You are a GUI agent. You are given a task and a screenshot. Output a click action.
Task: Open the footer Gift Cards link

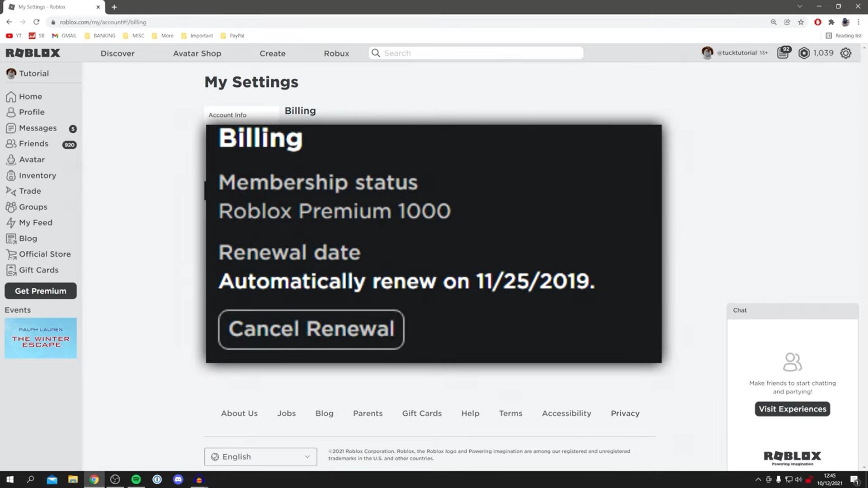pyautogui.click(x=422, y=413)
